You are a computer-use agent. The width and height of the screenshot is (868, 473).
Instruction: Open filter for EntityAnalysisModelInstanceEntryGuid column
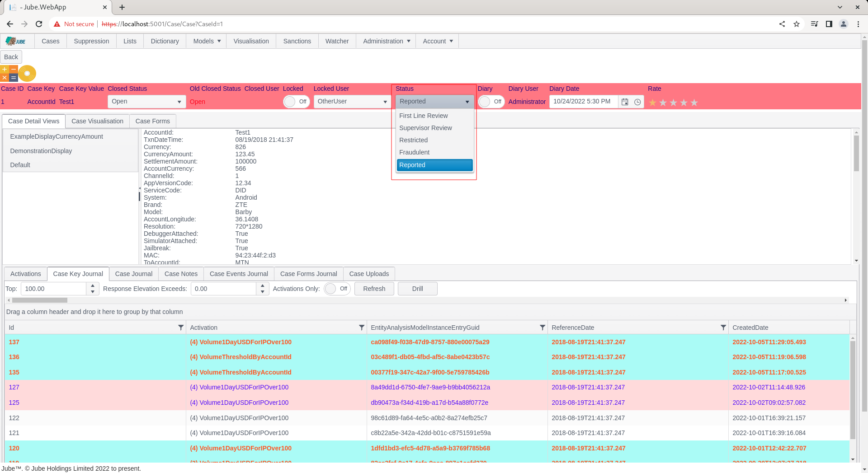click(x=542, y=328)
